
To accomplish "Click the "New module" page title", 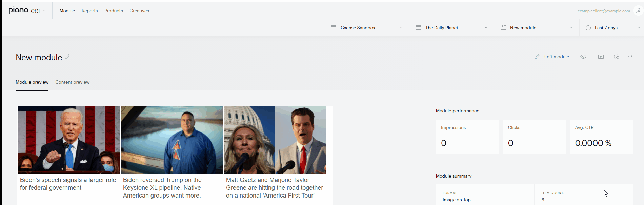I will click(x=39, y=57).
